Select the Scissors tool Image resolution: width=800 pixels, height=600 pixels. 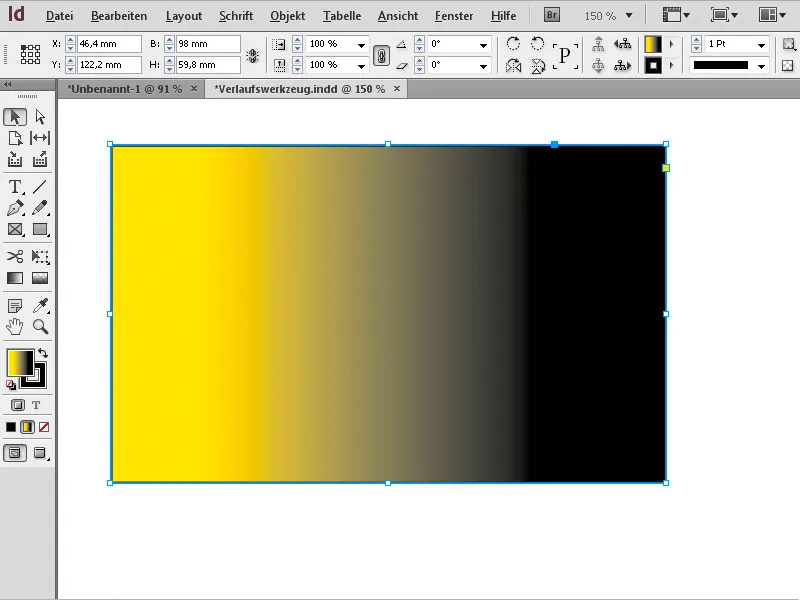15,256
